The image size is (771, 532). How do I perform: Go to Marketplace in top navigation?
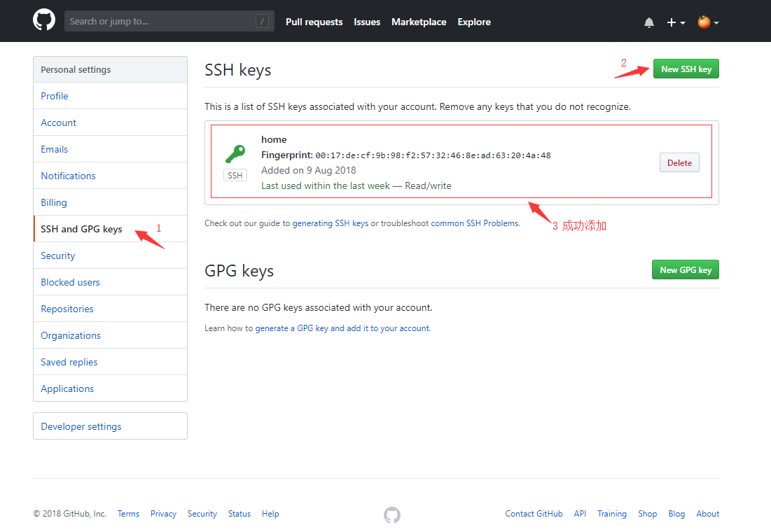[419, 22]
